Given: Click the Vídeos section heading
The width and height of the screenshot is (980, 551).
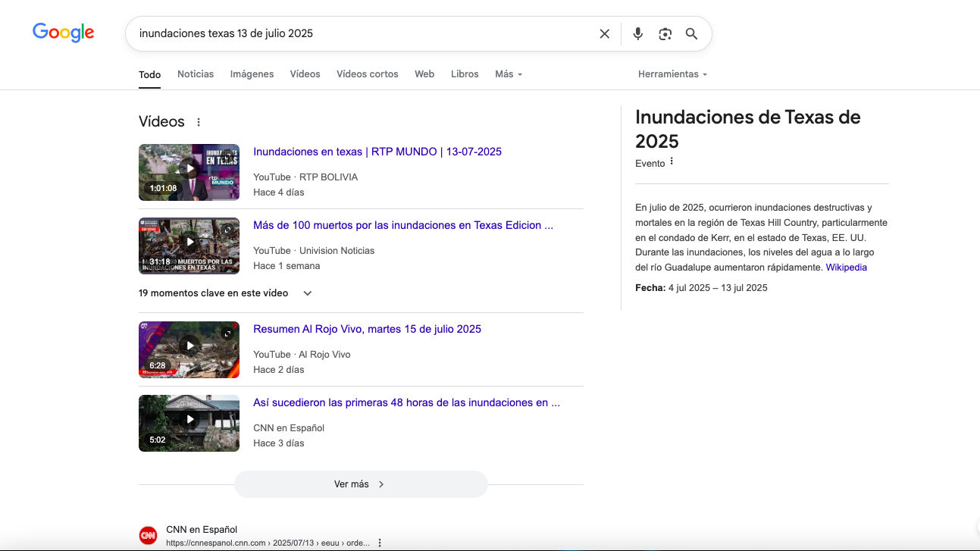Looking at the screenshot, I should 161,122.
